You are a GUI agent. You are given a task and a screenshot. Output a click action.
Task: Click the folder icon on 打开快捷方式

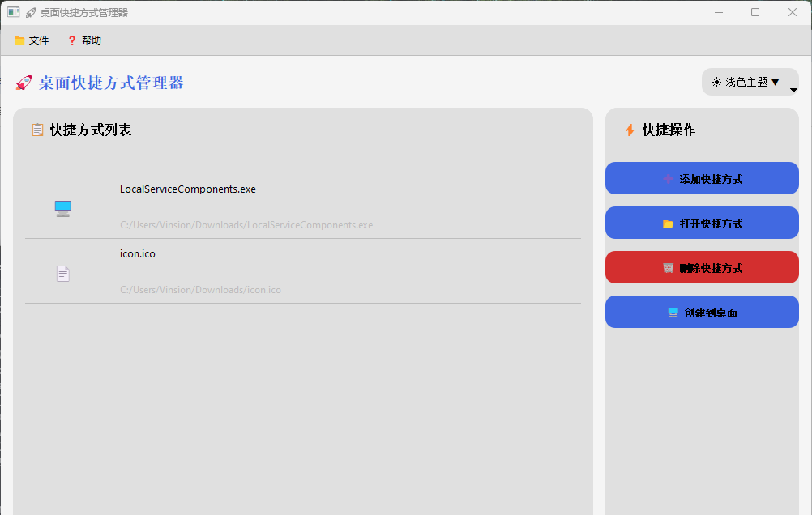[668, 223]
